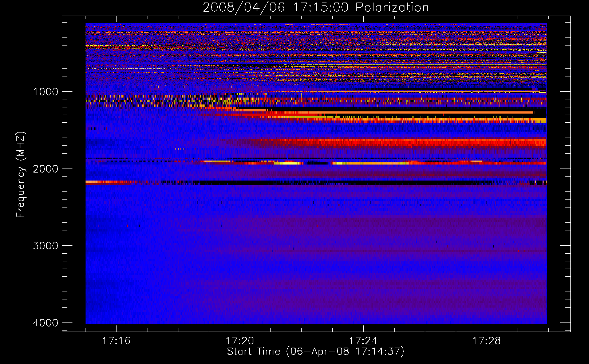Viewport: 589px width, 364px height.
Task: Click the 2000 frequency tick label
Action: tap(46, 169)
